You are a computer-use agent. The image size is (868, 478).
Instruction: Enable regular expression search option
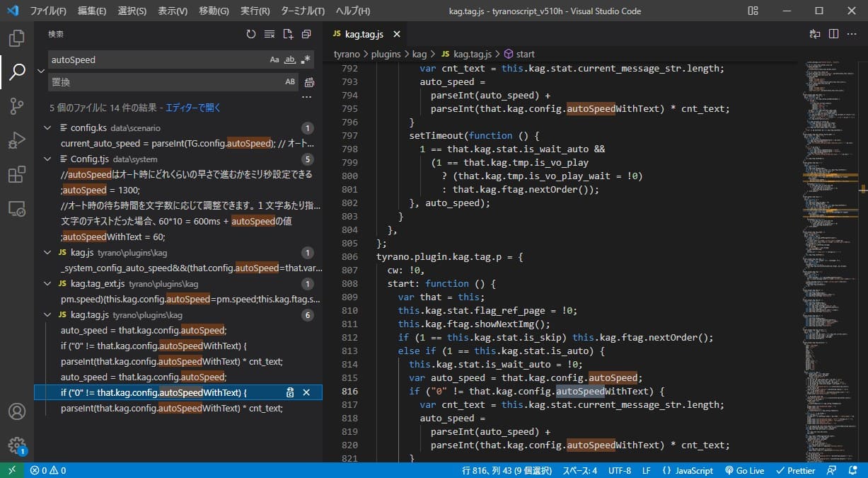pos(306,60)
